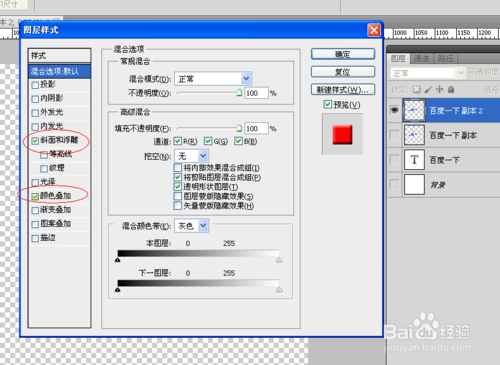
Task: Click the 不透明度 value field
Action: click(x=256, y=93)
